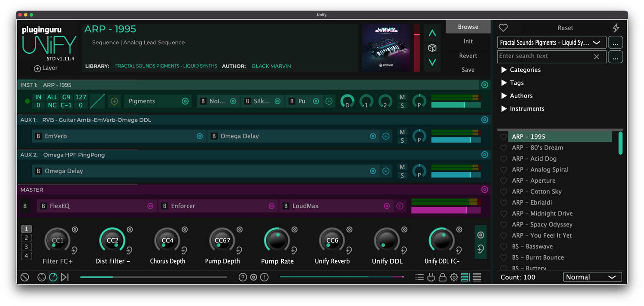Select macro knob bank 3
This screenshot has width=644, height=306.
tap(26, 247)
